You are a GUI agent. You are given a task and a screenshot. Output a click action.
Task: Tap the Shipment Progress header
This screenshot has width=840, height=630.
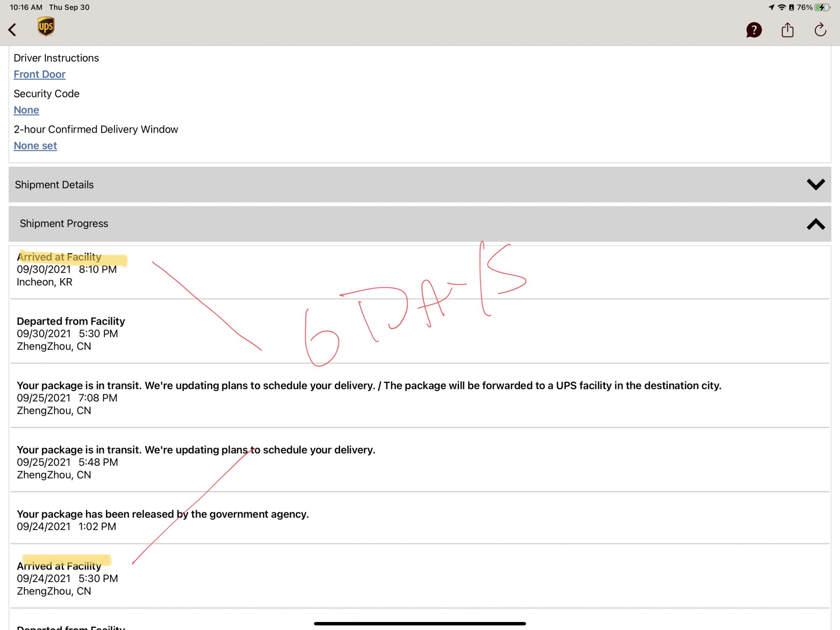(x=64, y=223)
